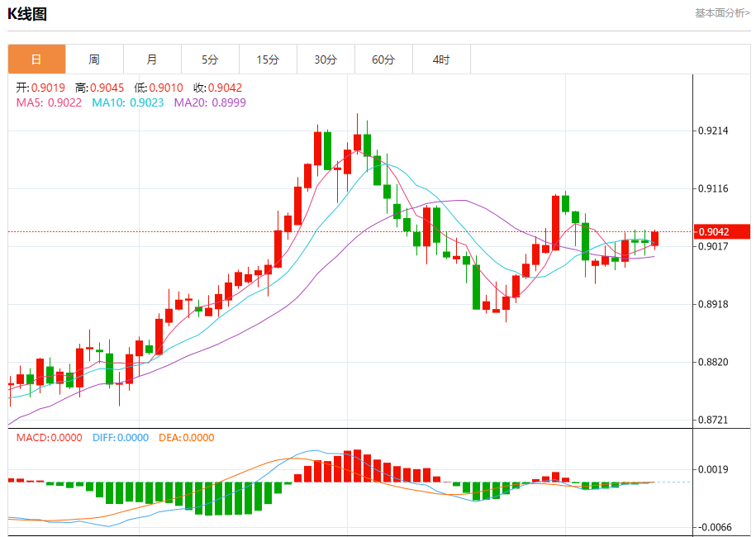Click the K线图 heading
This screenshot has width=756, height=537.
pyautogui.click(x=27, y=14)
